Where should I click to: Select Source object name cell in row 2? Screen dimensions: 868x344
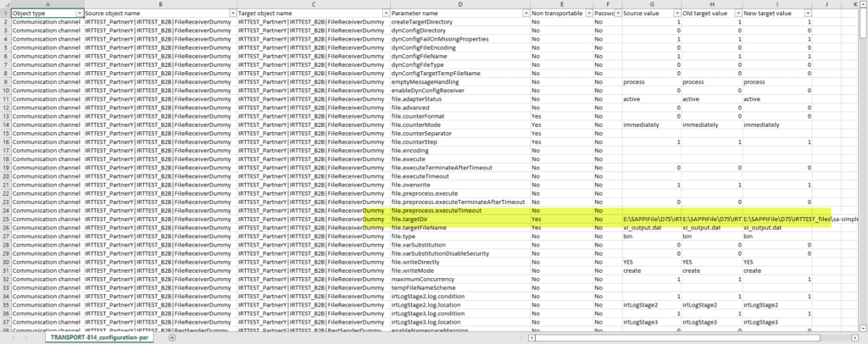point(160,21)
